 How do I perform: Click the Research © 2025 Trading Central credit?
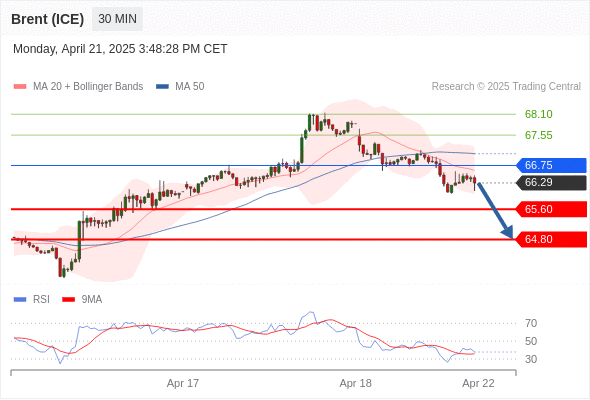click(506, 87)
